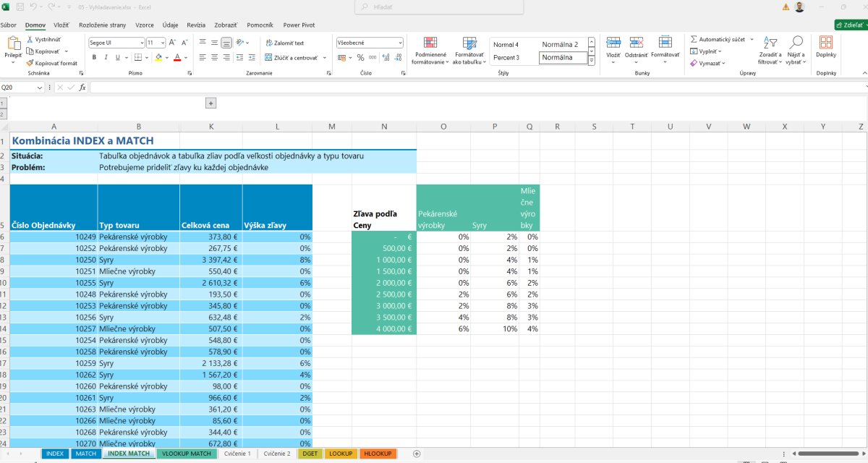Click the center horizontal alignment icon
The height and width of the screenshot is (463, 868).
click(x=215, y=57)
